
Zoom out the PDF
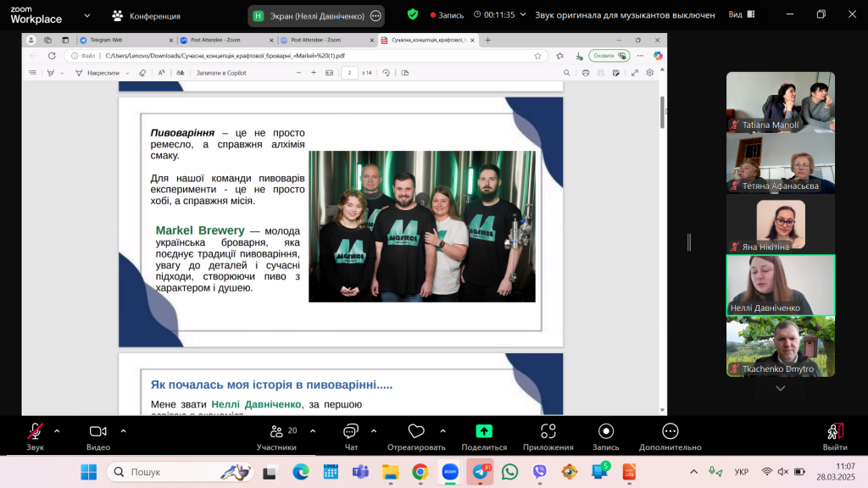point(298,73)
